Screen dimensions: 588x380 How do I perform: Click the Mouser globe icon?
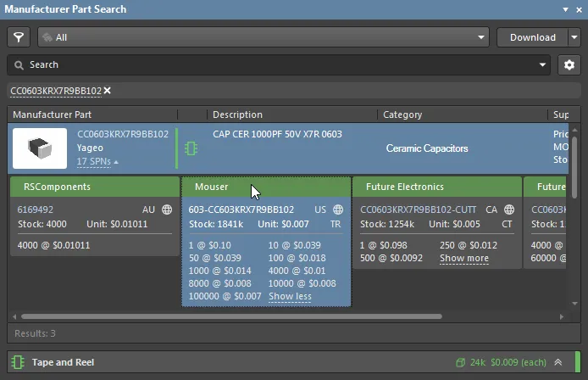pyautogui.click(x=338, y=210)
